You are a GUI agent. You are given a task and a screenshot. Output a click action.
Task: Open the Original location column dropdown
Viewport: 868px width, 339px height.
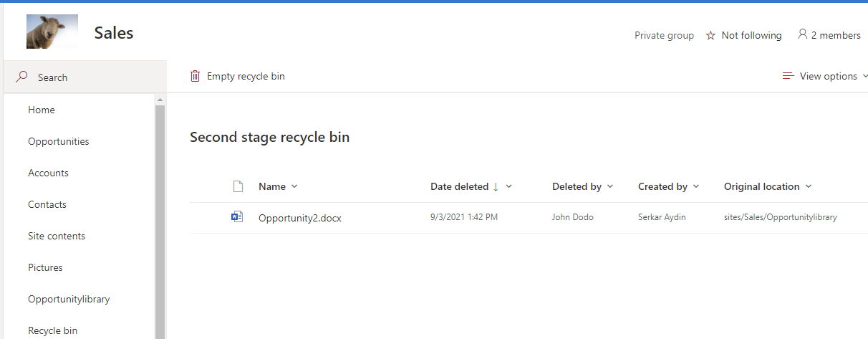809,186
